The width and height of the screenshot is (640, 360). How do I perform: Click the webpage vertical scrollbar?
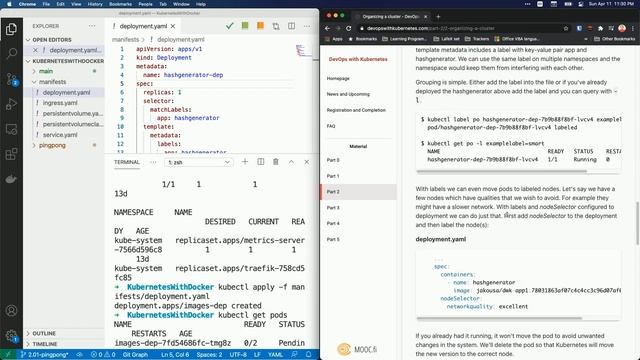637,224
